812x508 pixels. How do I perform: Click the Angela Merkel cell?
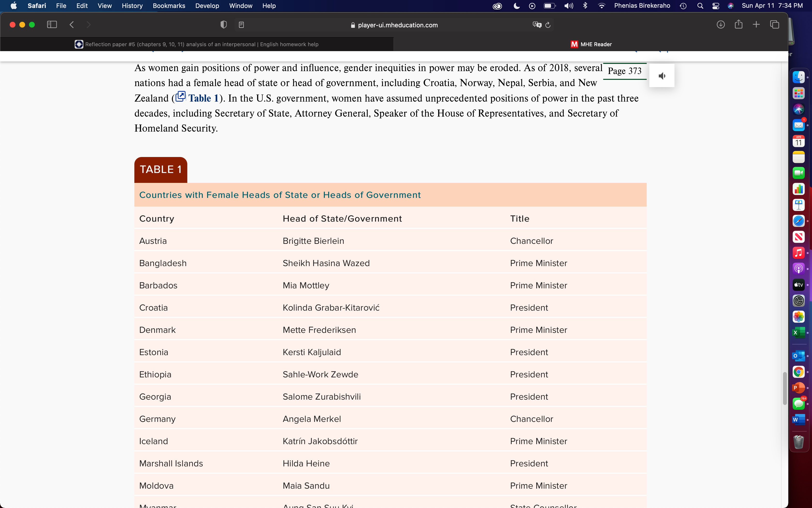[311, 419]
